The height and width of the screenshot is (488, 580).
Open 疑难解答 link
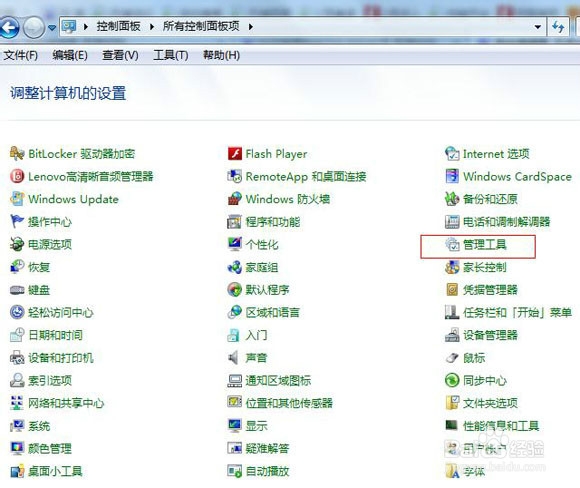pyautogui.click(x=267, y=448)
